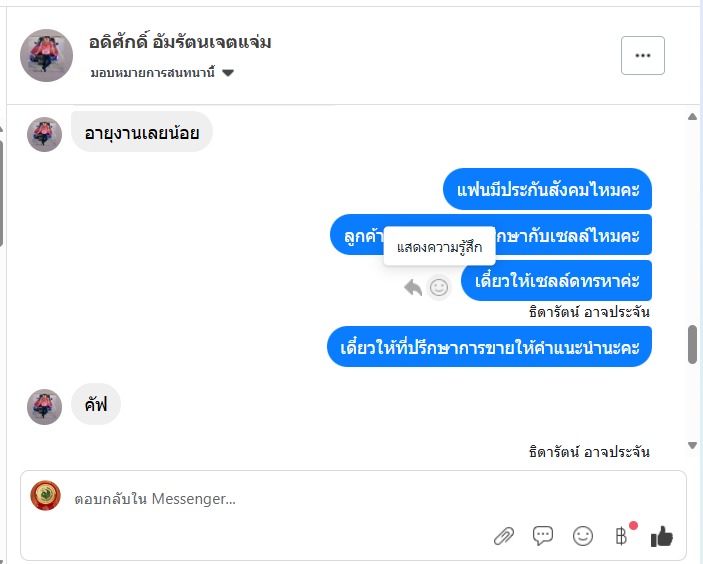Viewport: 703px width, 564px height.
Task: Open the emoji picker in the reply box
Action: point(583,537)
